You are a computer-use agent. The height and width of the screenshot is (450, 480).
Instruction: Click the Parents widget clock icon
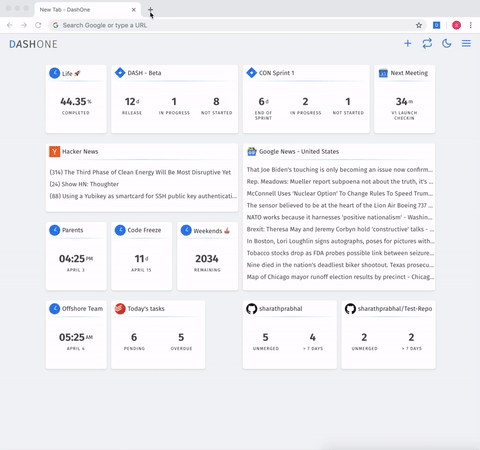tap(55, 230)
